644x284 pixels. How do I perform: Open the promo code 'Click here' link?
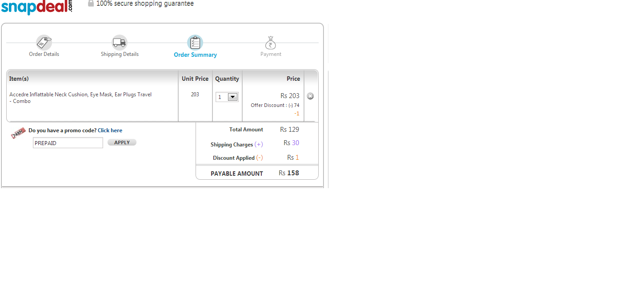(110, 130)
